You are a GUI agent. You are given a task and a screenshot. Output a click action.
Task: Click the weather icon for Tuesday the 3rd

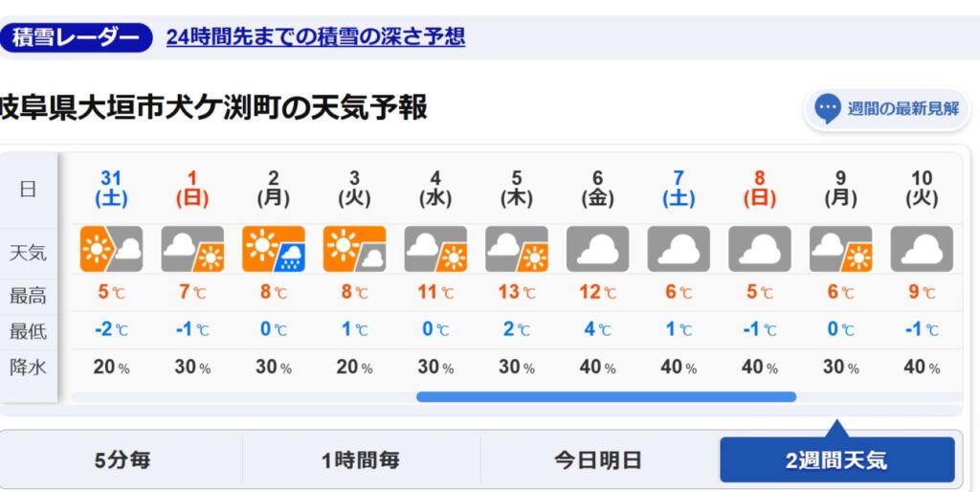(354, 249)
